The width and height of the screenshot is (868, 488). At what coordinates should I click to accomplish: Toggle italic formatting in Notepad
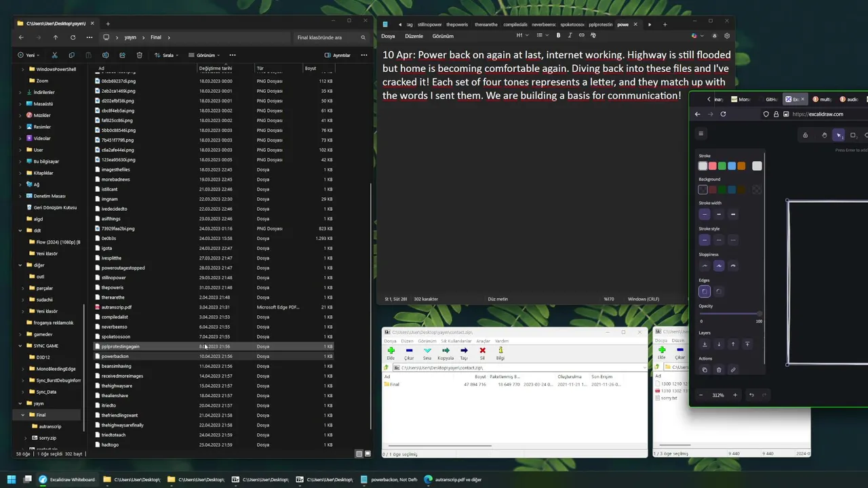tap(570, 35)
